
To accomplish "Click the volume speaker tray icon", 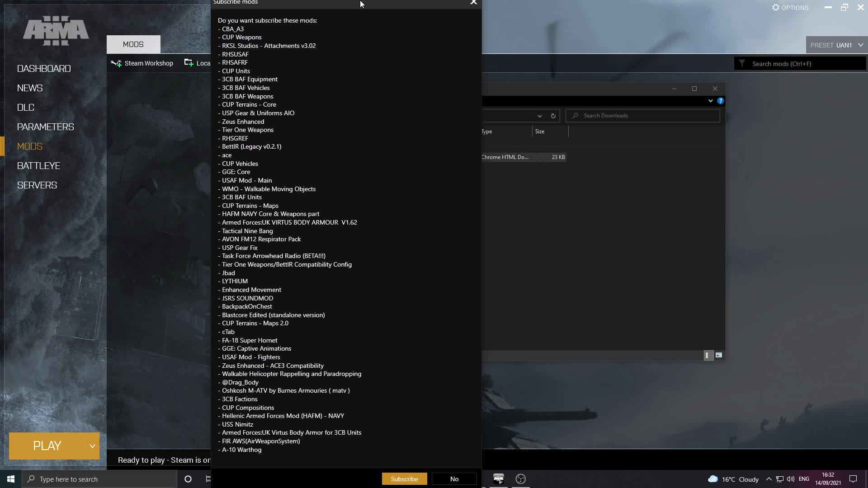I will tap(791, 479).
